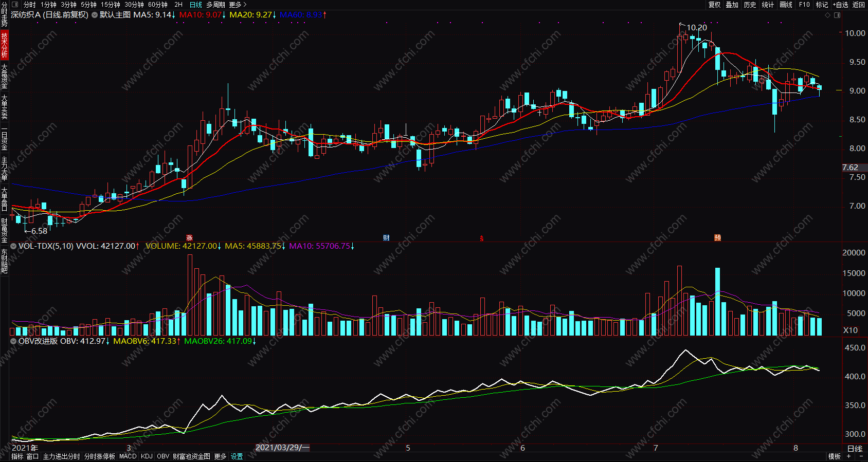Select 技术分析 in left sidebar
The height and width of the screenshot is (462, 868).
(x=4, y=45)
